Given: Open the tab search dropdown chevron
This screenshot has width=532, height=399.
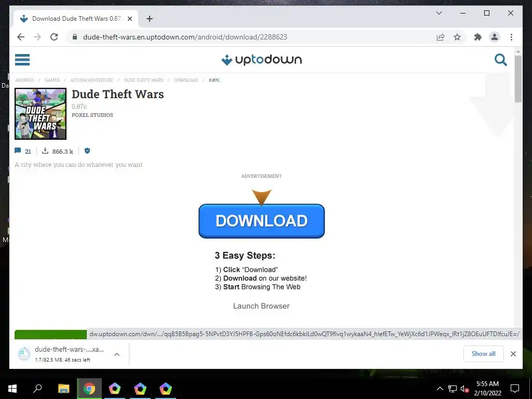Looking at the screenshot, I should (x=438, y=13).
